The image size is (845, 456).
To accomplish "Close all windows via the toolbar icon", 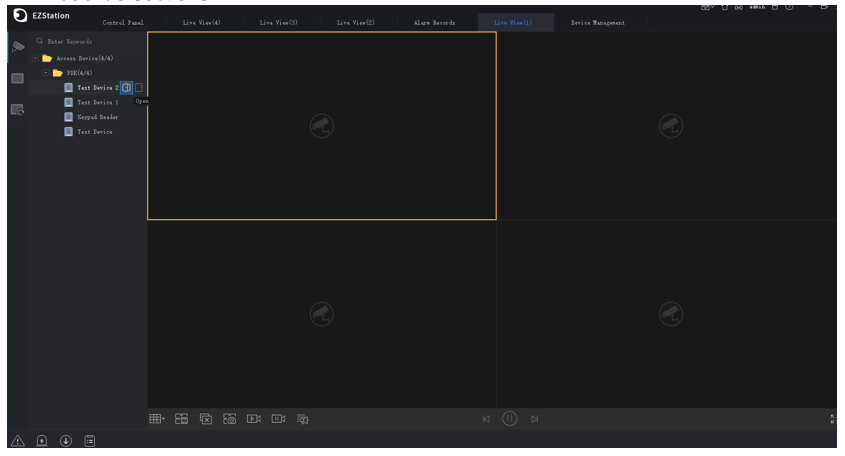I will point(206,419).
